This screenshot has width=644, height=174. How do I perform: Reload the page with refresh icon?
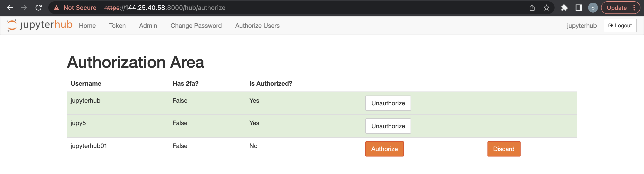38,8
